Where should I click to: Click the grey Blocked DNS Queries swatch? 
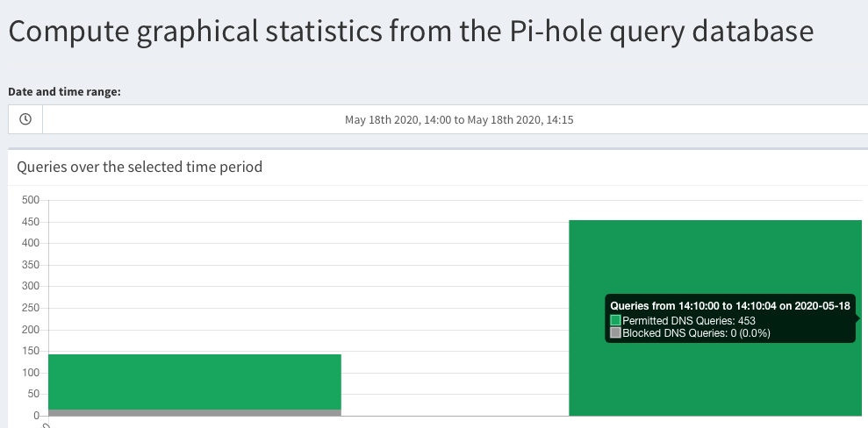[x=615, y=332]
